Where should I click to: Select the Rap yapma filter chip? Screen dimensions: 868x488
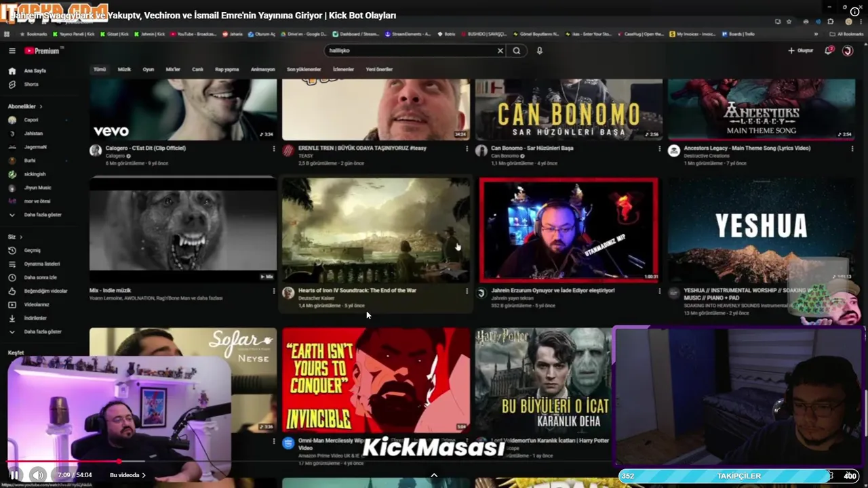coord(226,69)
